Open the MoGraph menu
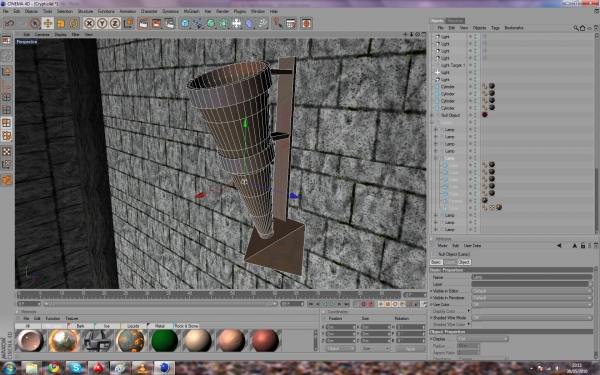Image resolution: width=600 pixels, height=375 pixels. pyautogui.click(x=191, y=11)
